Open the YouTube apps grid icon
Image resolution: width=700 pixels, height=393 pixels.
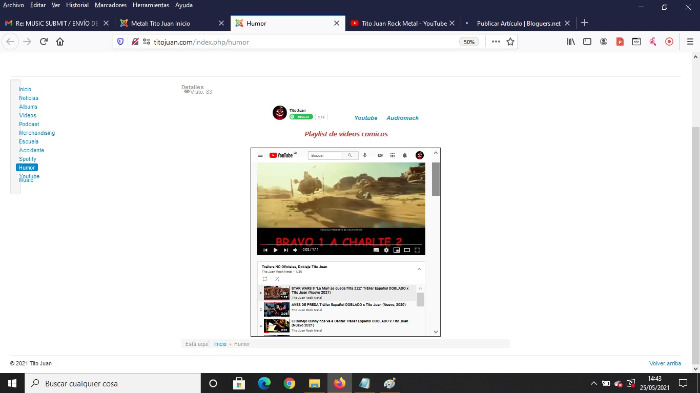coord(392,155)
